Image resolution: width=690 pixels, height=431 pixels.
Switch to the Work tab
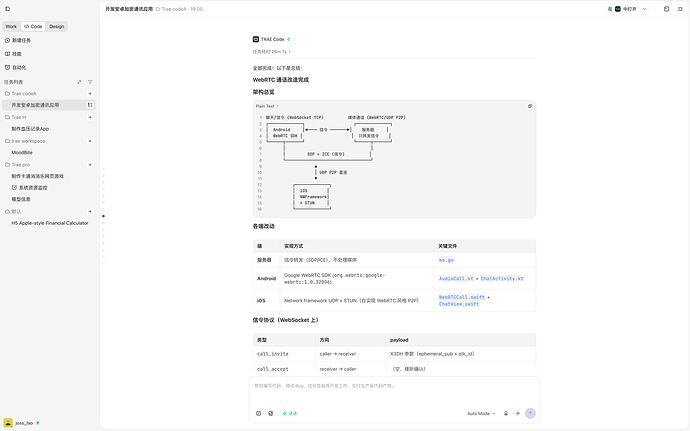[x=11, y=26]
